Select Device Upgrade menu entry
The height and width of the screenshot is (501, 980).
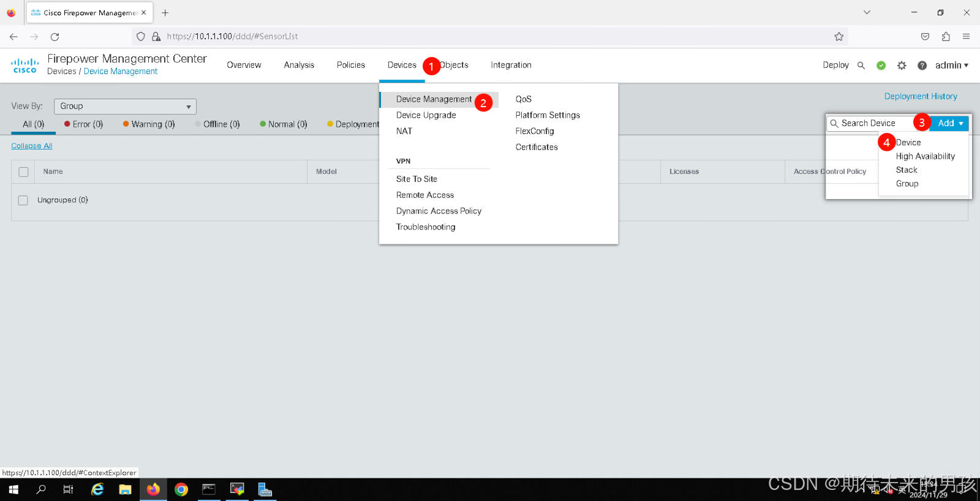coord(426,115)
